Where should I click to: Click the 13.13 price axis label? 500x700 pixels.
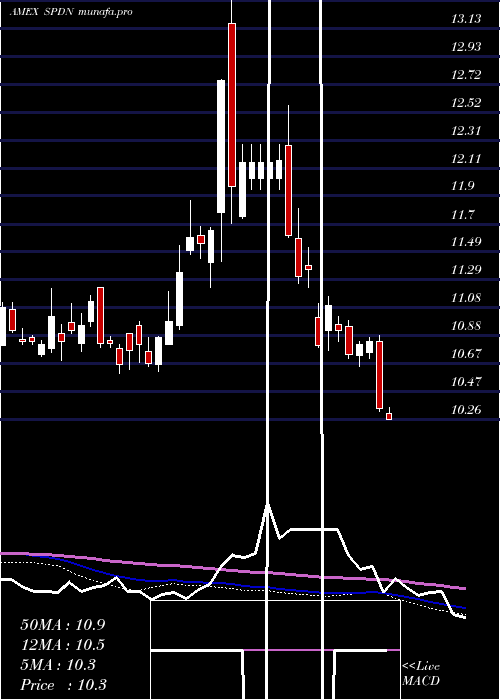[x=466, y=19]
